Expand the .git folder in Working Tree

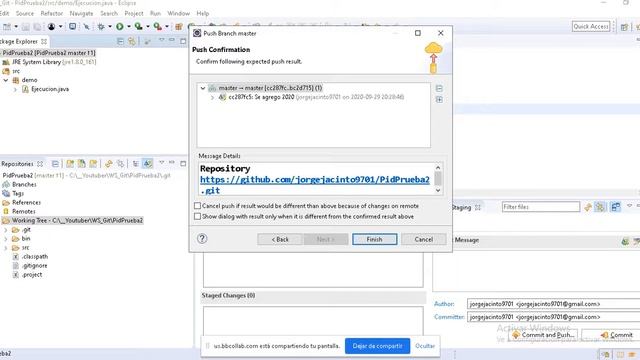click(5, 230)
